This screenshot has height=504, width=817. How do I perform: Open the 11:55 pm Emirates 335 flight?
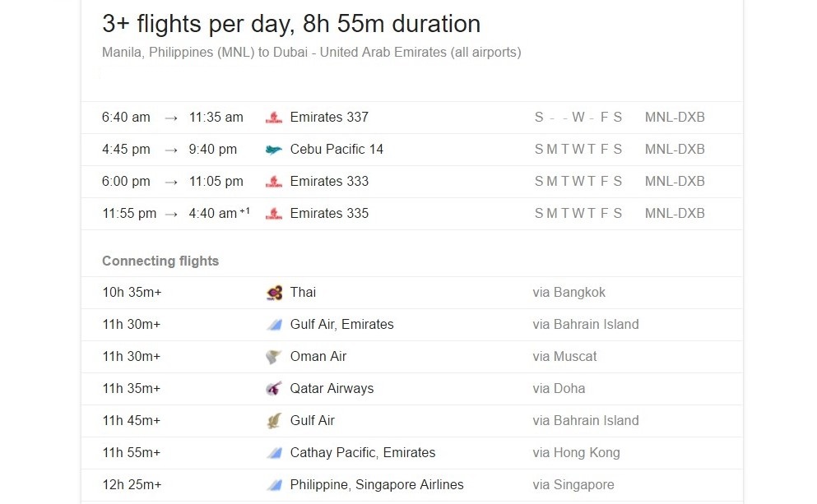329,214
